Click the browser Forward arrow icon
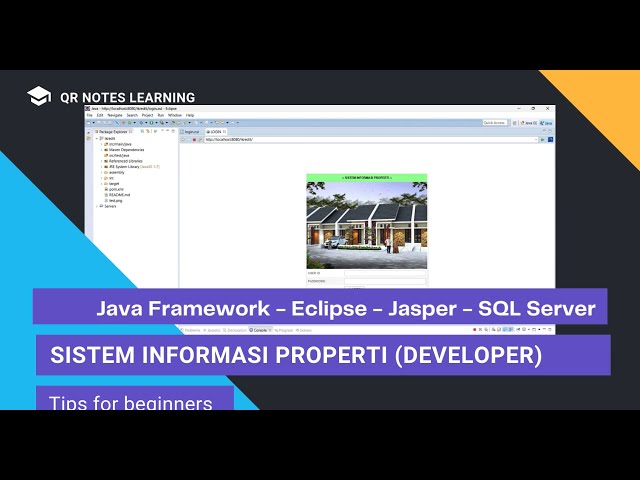This screenshot has width=640, height=480. tap(189, 140)
